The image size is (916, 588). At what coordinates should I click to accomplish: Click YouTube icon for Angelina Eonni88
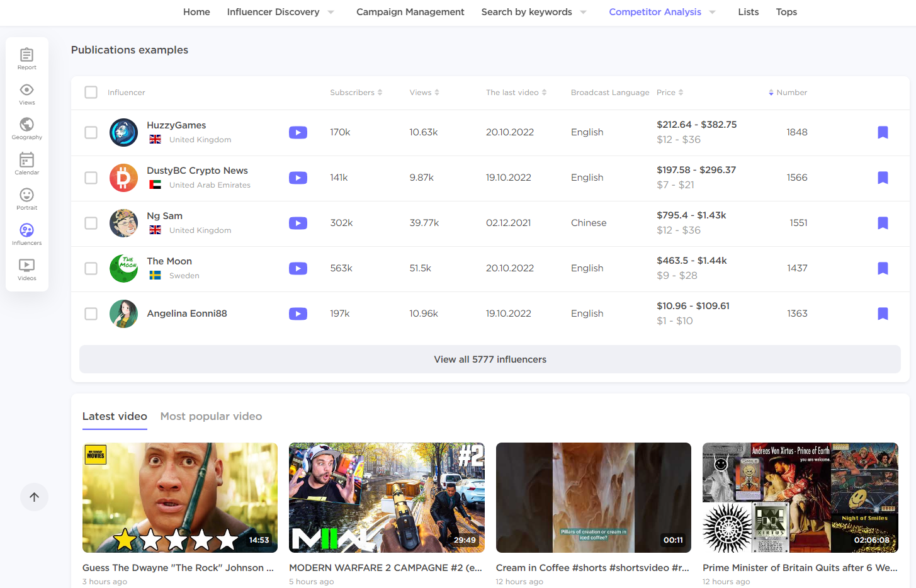[298, 314]
